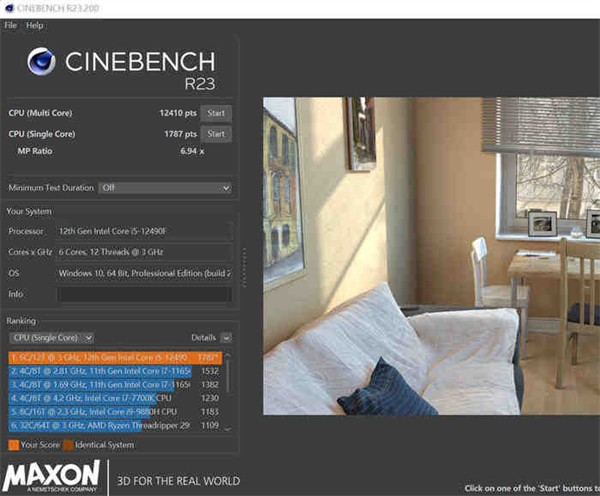
Task: Click the Processor field 12th Gen Intel Core i5-12490F
Action: [144, 231]
